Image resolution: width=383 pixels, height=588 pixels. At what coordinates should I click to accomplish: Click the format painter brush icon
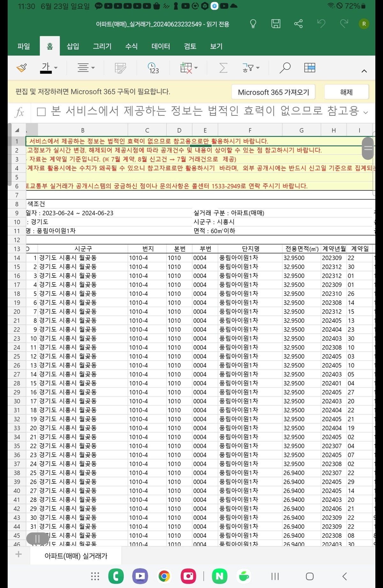(22, 68)
